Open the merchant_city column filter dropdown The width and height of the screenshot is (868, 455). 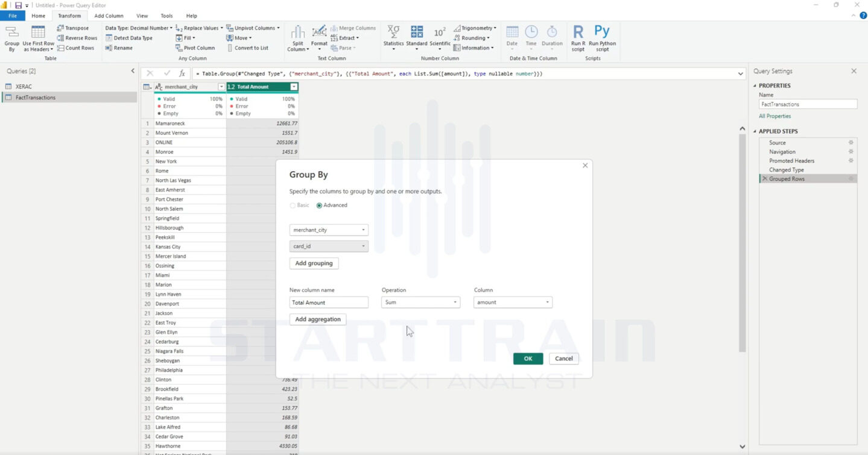point(221,87)
